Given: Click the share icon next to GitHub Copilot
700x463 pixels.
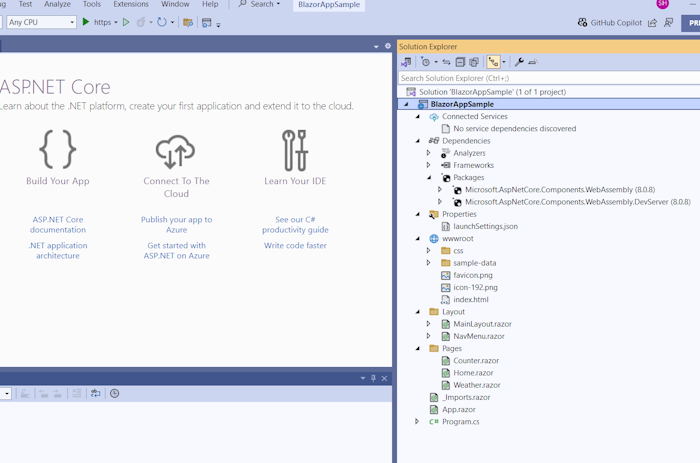Looking at the screenshot, I should (652, 22).
